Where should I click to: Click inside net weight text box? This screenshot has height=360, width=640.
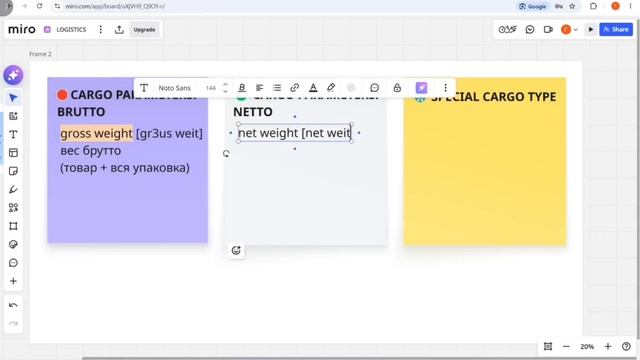click(294, 133)
